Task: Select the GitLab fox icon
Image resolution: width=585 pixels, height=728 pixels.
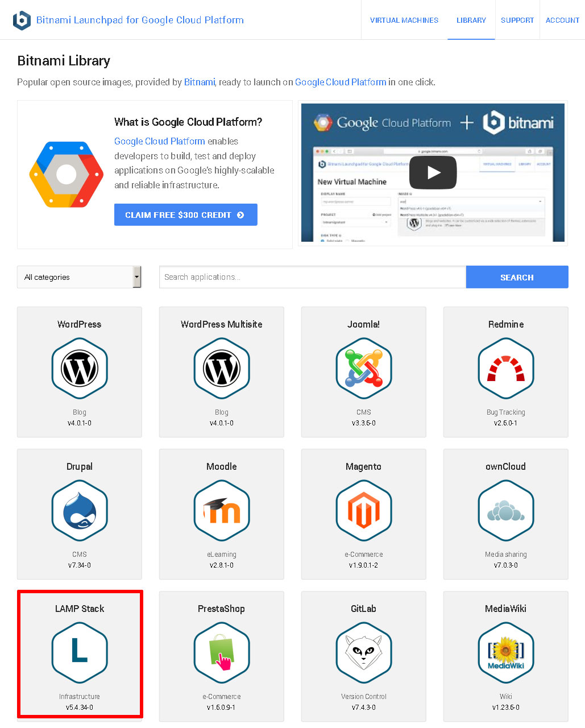Action: (364, 653)
